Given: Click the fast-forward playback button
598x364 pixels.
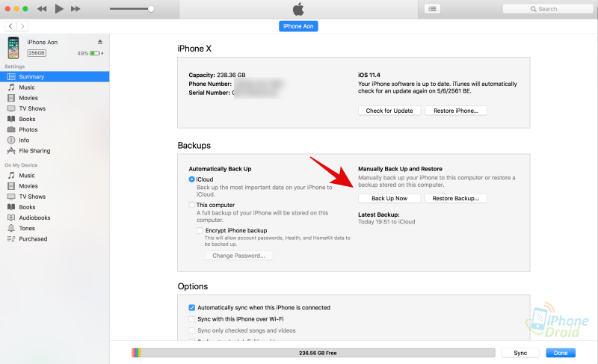Looking at the screenshot, I should click(x=75, y=9).
